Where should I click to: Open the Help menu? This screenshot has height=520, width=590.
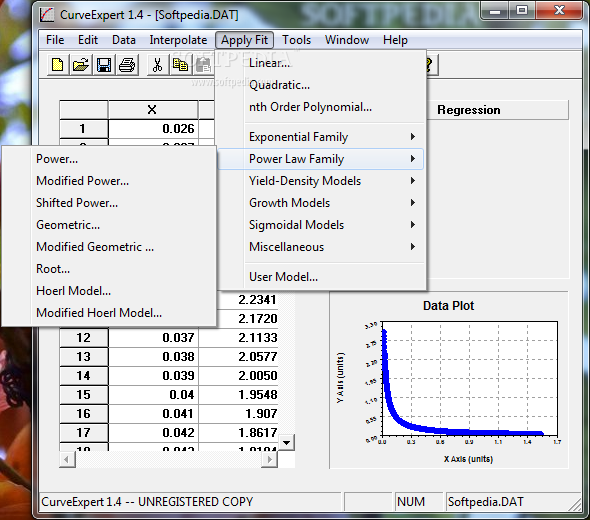point(395,40)
